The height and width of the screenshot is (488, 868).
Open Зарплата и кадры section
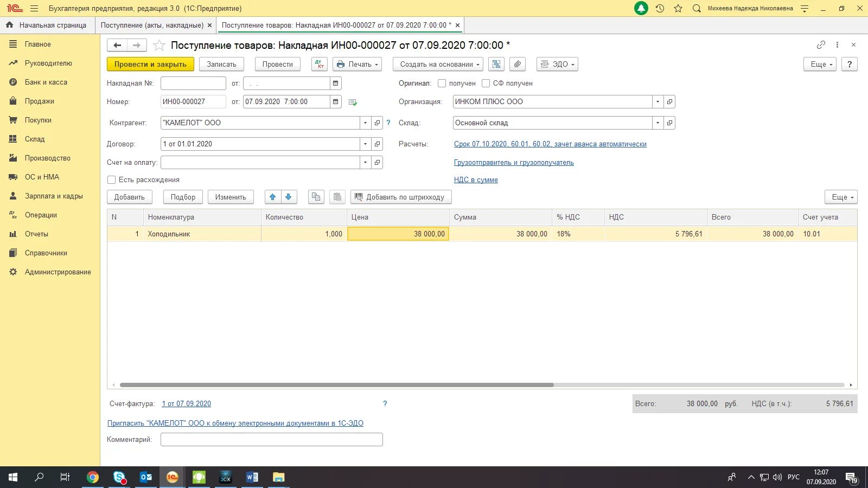pyautogui.click(x=54, y=196)
